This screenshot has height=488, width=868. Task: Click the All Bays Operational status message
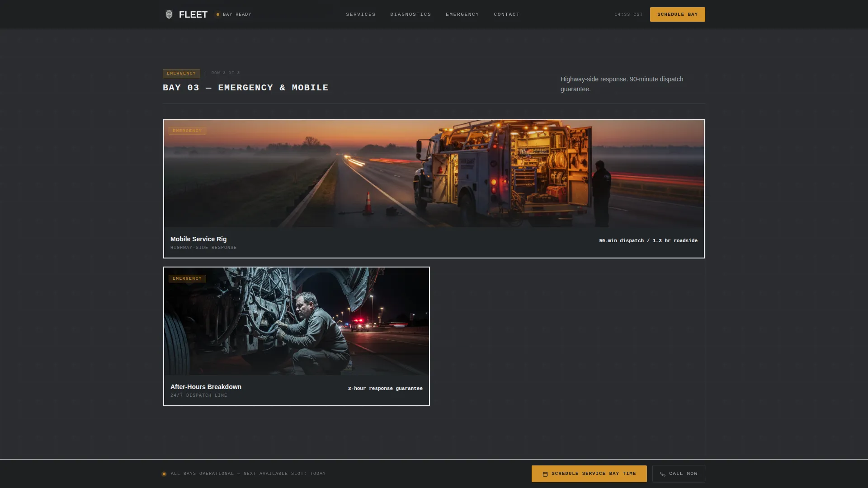pos(248,474)
